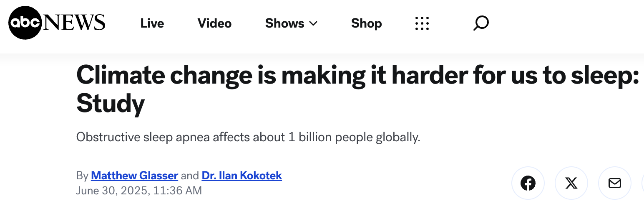Open Dr. Ilan Kokotek's author page
Image resolution: width=644 pixels, height=214 pixels.
242,176
